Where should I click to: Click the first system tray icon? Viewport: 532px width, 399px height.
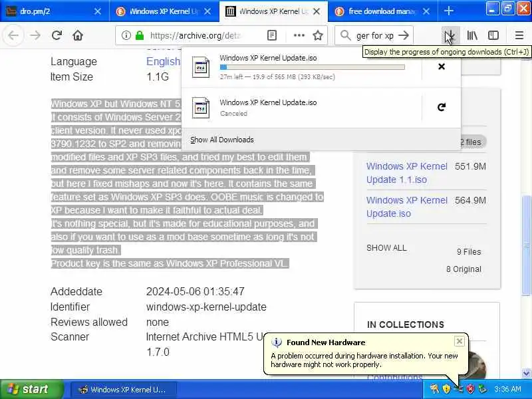(434, 389)
